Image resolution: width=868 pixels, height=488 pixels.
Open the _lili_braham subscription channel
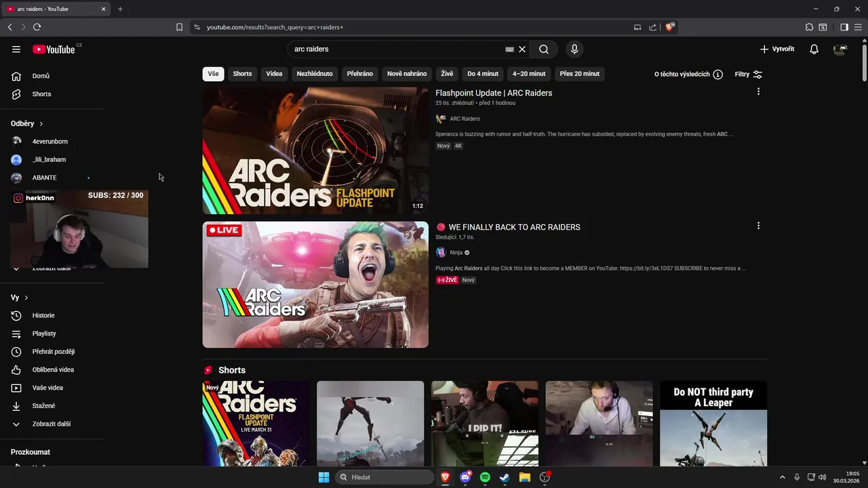click(x=49, y=159)
